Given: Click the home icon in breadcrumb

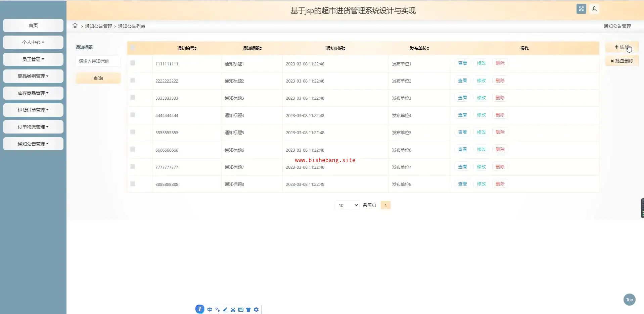Looking at the screenshot, I should [75, 26].
